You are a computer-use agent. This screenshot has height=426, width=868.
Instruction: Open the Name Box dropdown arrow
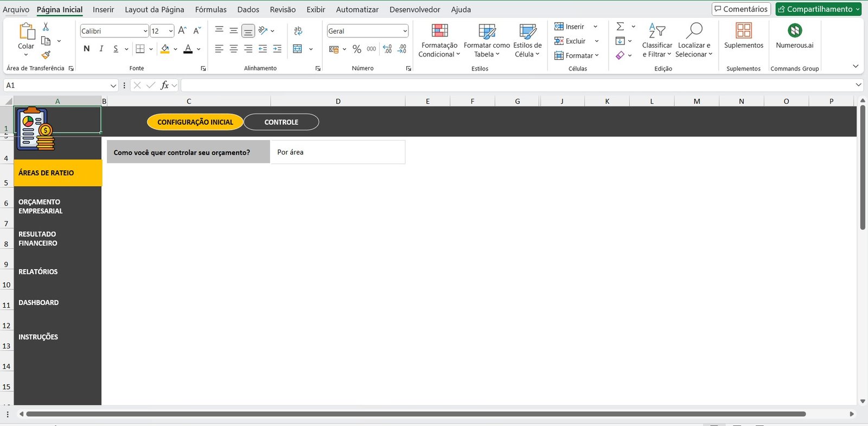point(113,86)
